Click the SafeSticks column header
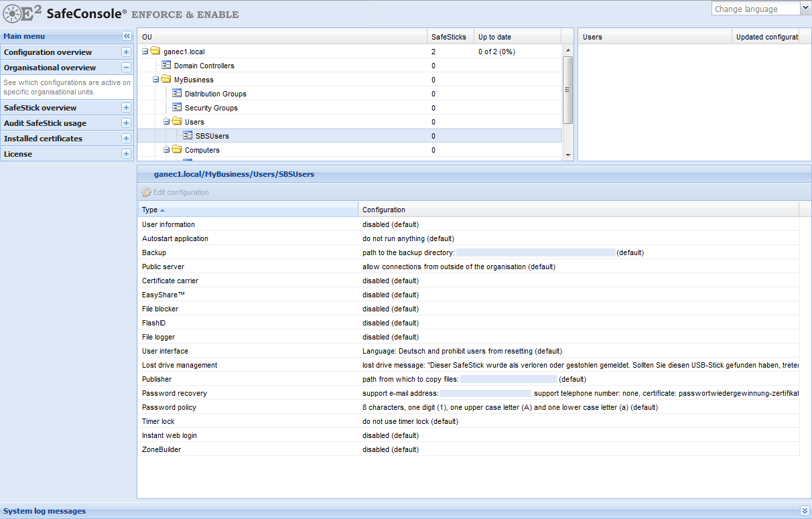The width and height of the screenshot is (812, 519). [x=448, y=37]
